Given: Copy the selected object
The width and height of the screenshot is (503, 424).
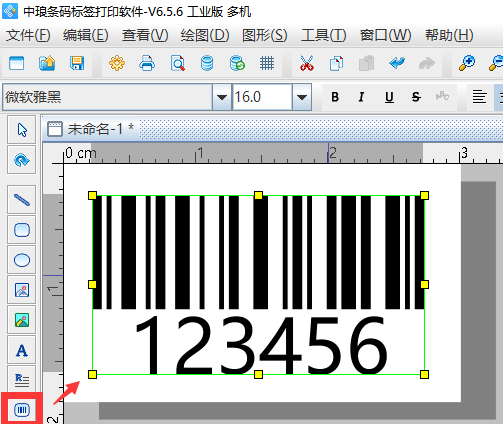Looking at the screenshot, I should (336, 64).
